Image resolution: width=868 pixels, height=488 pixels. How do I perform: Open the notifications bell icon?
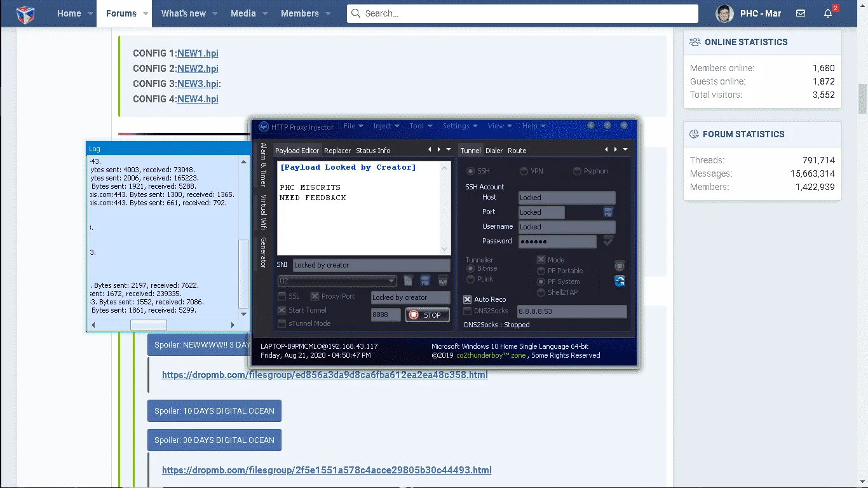click(828, 13)
